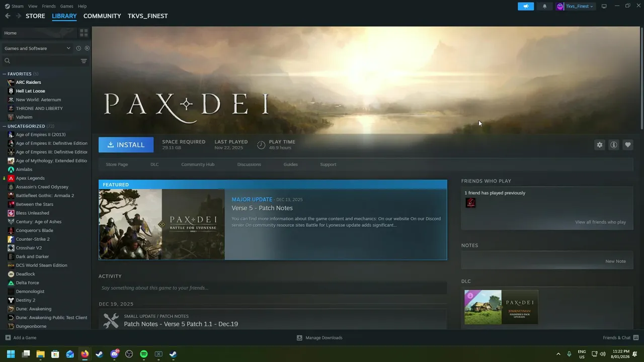The height and width of the screenshot is (362, 644).
Task: Open File Explorer from the taskbar
Action: 40,354
